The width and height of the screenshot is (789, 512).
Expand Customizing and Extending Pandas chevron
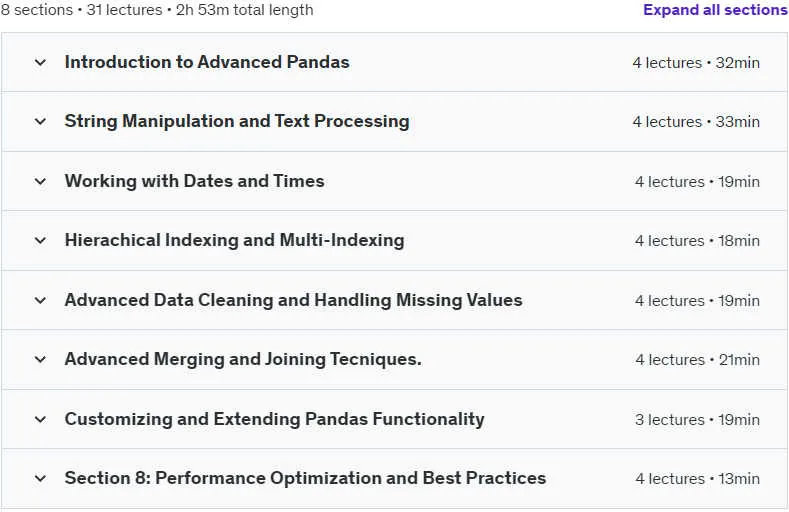(x=40, y=419)
